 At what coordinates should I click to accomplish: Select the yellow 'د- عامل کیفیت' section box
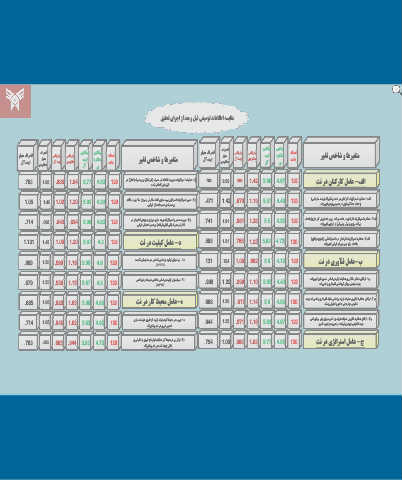coord(160,243)
